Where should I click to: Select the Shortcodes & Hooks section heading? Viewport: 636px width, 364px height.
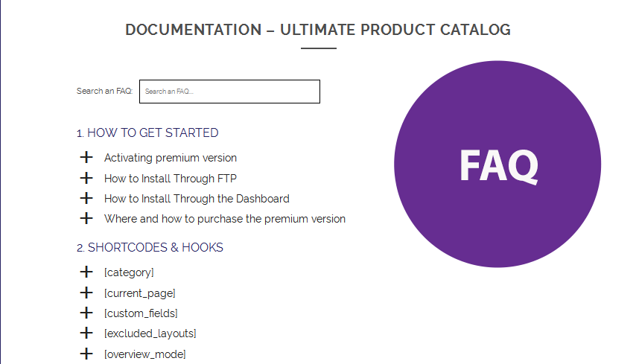(x=150, y=248)
